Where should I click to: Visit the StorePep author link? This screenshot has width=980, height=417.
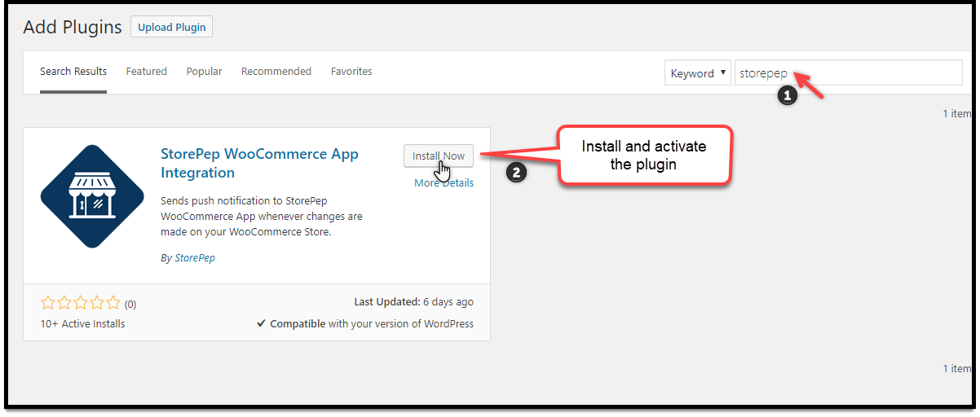(195, 257)
